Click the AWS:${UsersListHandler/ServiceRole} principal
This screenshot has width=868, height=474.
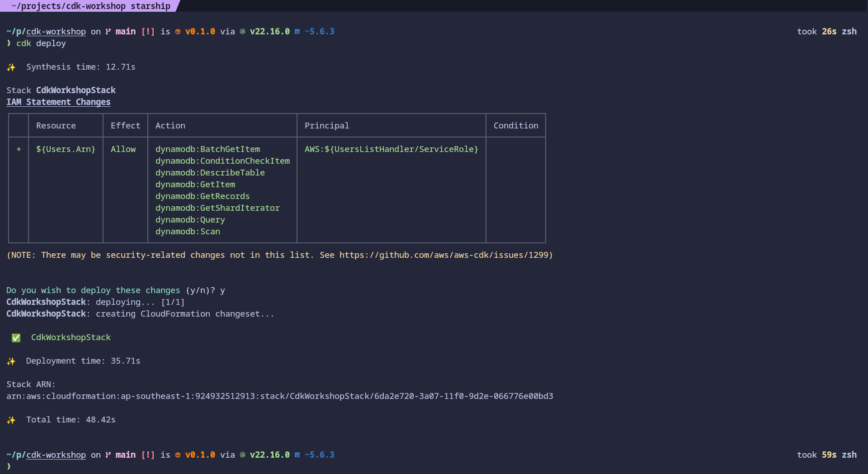(x=392, y=149)
